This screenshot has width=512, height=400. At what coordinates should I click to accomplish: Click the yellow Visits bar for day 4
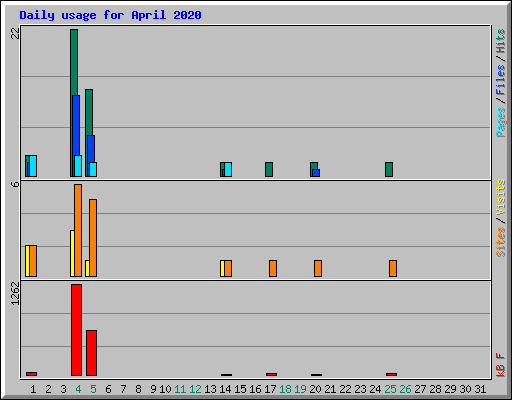pyautogui.click(x=72, y=253)
